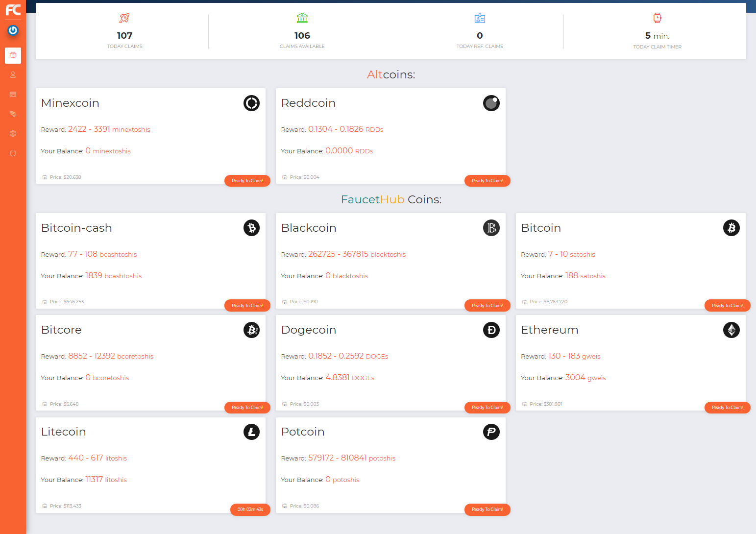Screen dimensions: 756x534
Task: Click the Bitcoin-cash coin logo
Action: tap(251, 228)
